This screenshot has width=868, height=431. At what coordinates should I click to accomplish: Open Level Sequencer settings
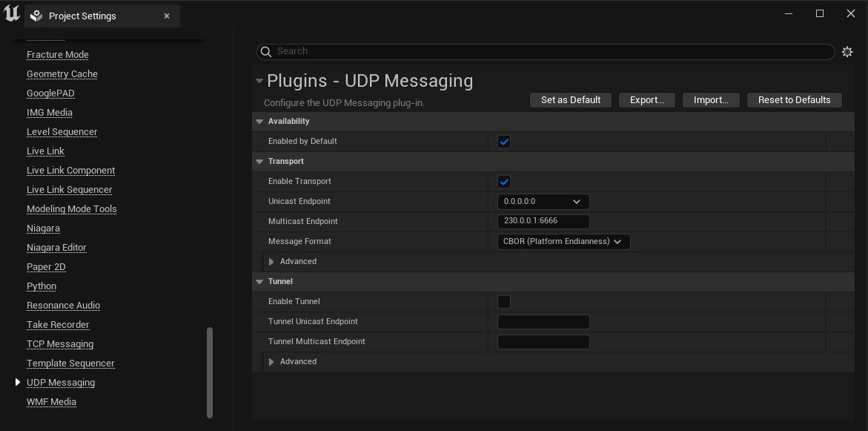coord(62,132)
